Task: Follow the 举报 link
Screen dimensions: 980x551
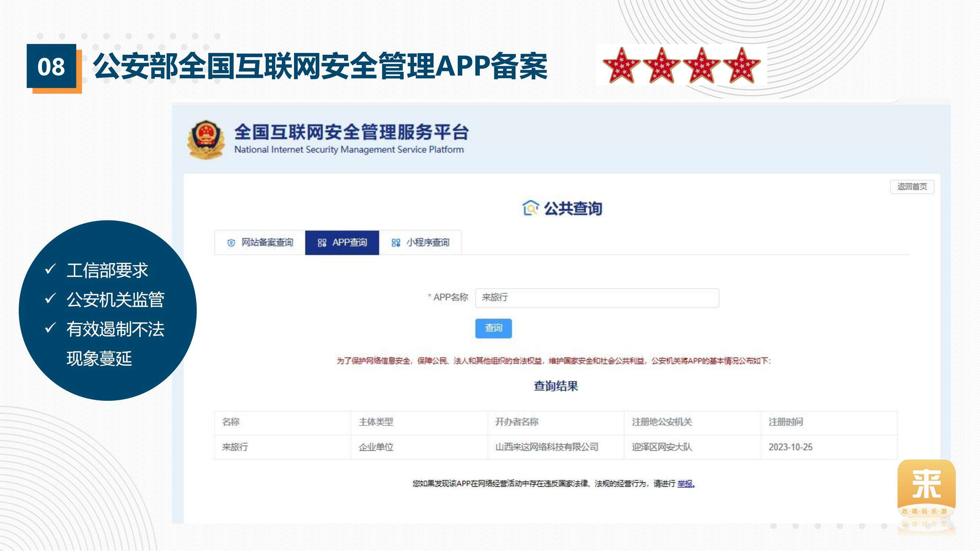Action: click(685, 483)
